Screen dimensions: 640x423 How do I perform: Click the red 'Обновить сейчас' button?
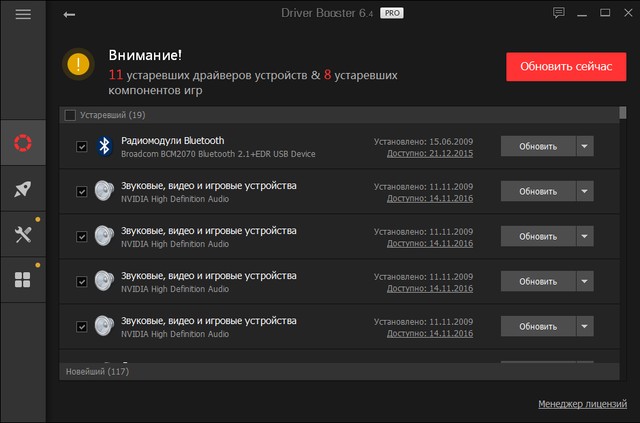(565, 66)
